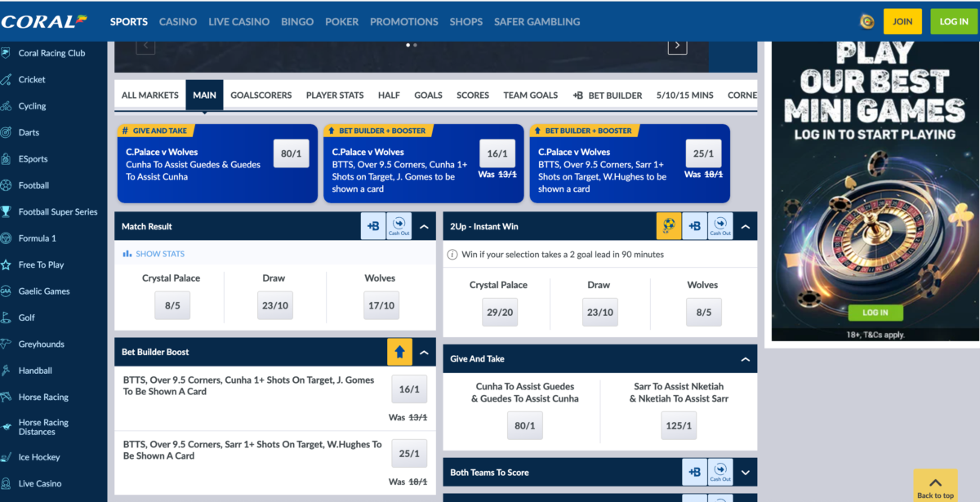The width and height of the screenshot is (980, 502).
Task: Select Draw 23/10 in Match Result
Action: pos(275,305)
